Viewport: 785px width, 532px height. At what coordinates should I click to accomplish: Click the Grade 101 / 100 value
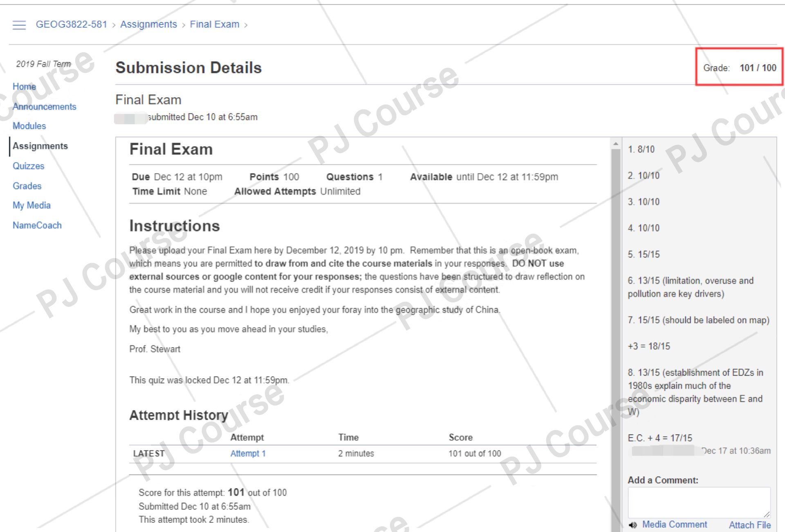coord(758,68)
